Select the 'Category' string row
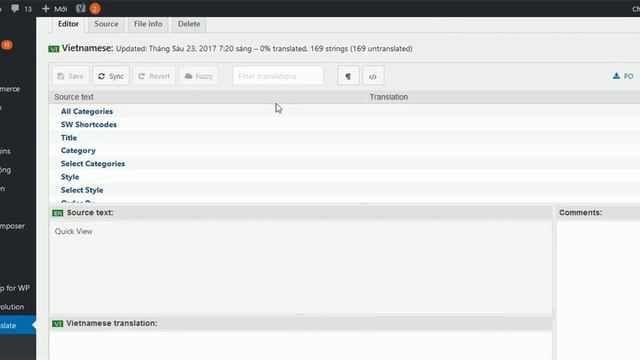 pos(344,150)
